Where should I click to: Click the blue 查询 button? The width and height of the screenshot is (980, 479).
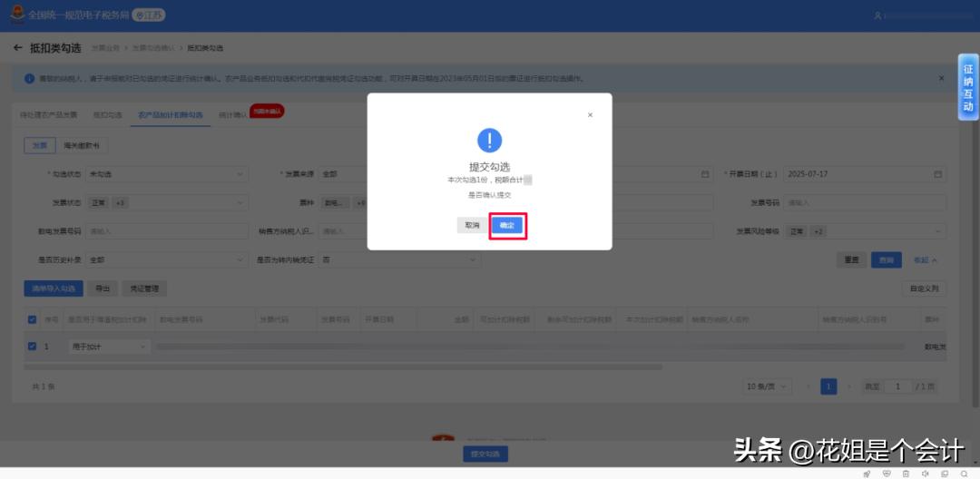[887, 260]
